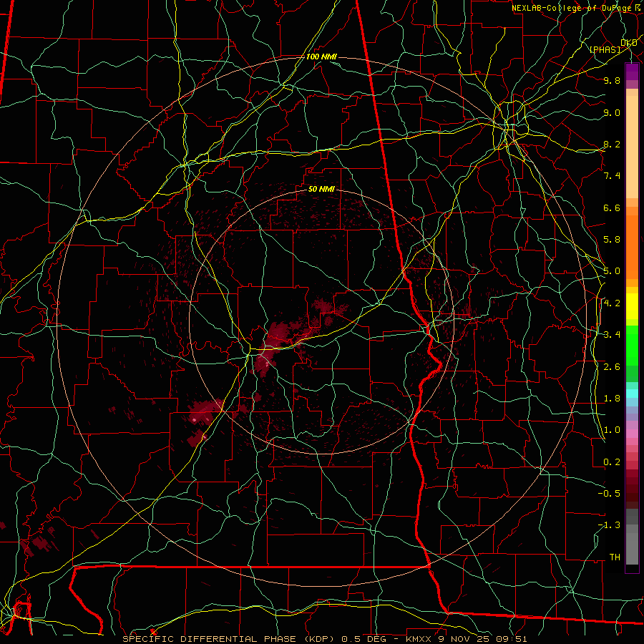Screen dimensions: 644x644
Task: Click the 5.8 value on color scale
Action: pos(612,240)
